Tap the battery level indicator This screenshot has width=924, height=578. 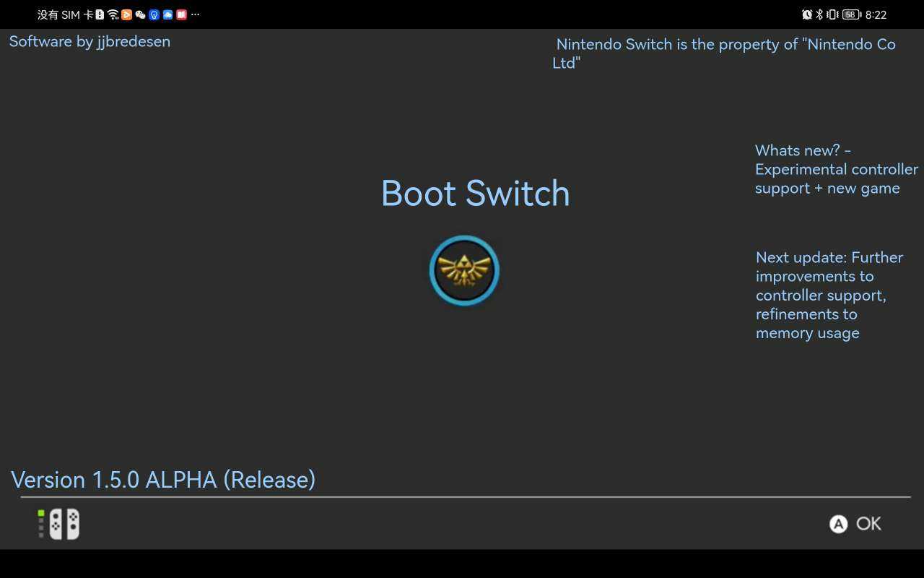click(x=852, y=14)
